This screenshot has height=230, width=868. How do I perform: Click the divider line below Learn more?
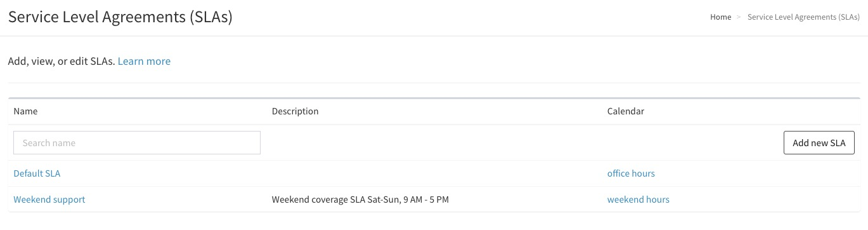pos(434,83)
